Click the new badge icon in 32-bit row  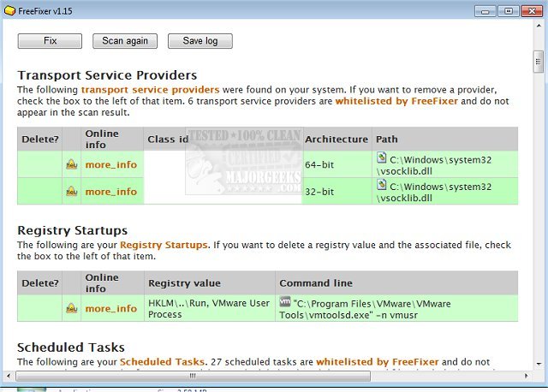[72, 191]
